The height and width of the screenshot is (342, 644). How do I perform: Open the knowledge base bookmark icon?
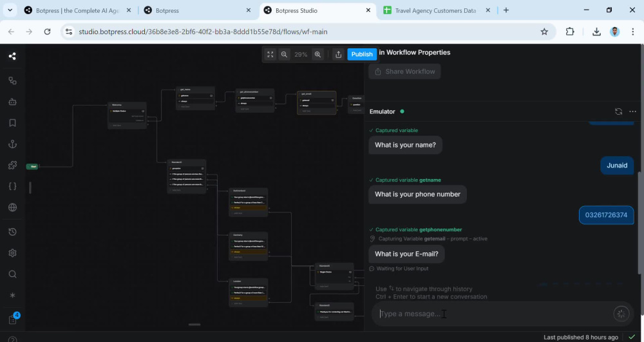pos(12,123)
